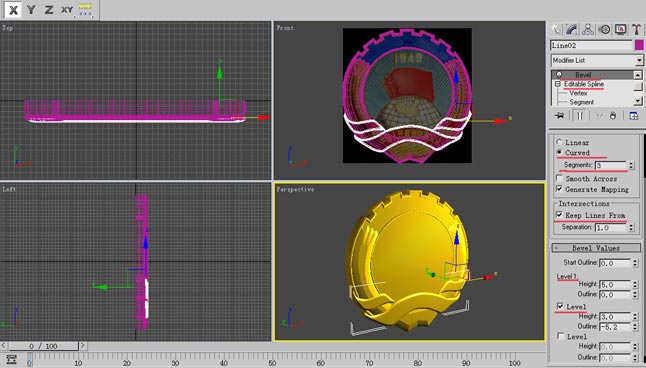Activate the Left viewport label
646x368 pixels.
coord(9,189)
